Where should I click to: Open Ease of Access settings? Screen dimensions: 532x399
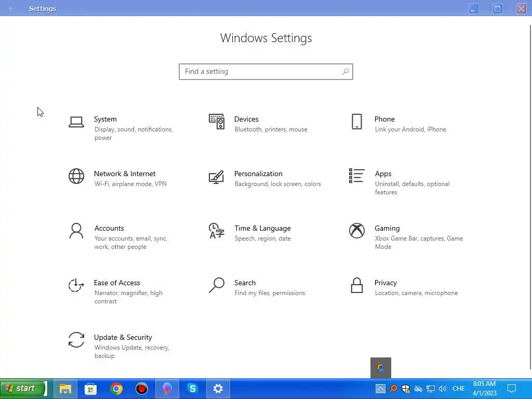pos(116,291)
